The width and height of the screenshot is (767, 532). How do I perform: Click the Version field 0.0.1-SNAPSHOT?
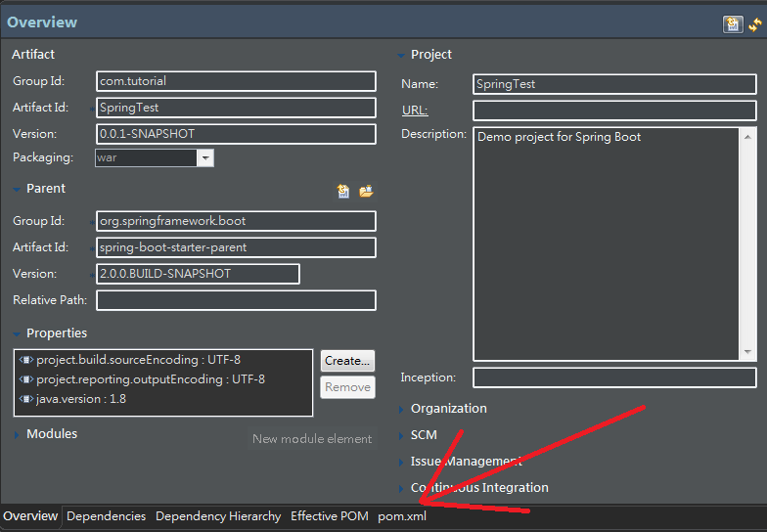point(237,134)
